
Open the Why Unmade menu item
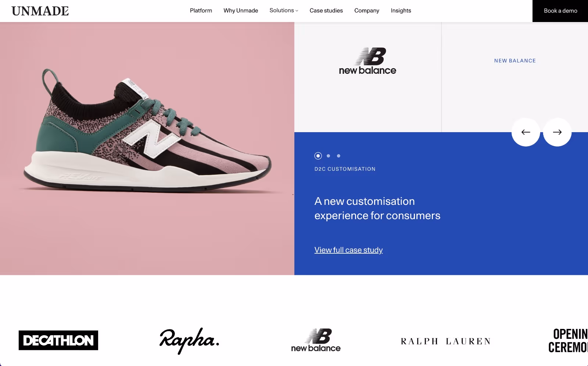pos(241,11)
